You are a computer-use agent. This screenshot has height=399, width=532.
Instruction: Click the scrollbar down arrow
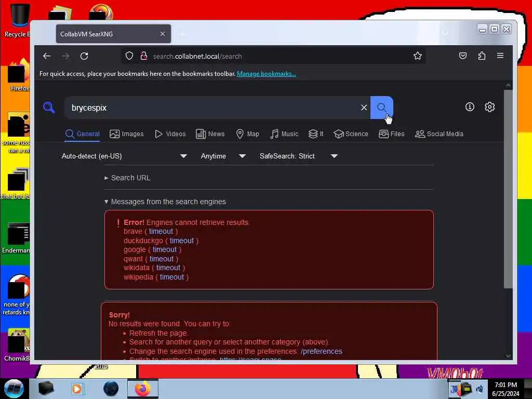tap(508, 355)
